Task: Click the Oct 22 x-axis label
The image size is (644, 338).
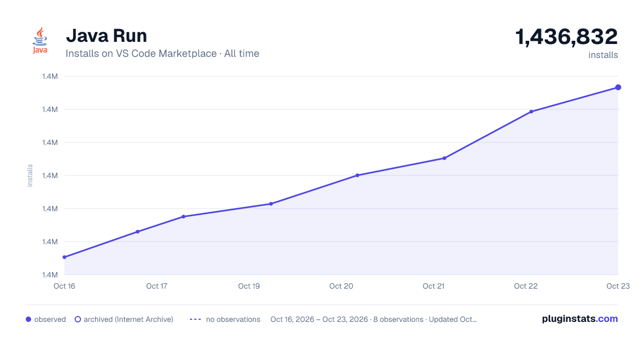Action: tap(526, 286)
